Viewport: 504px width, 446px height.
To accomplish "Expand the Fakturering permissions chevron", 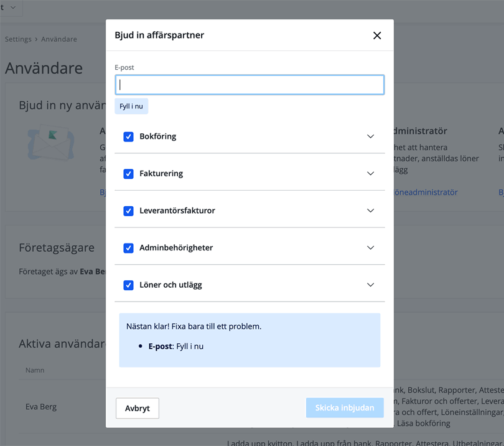I will coord(370,174).
